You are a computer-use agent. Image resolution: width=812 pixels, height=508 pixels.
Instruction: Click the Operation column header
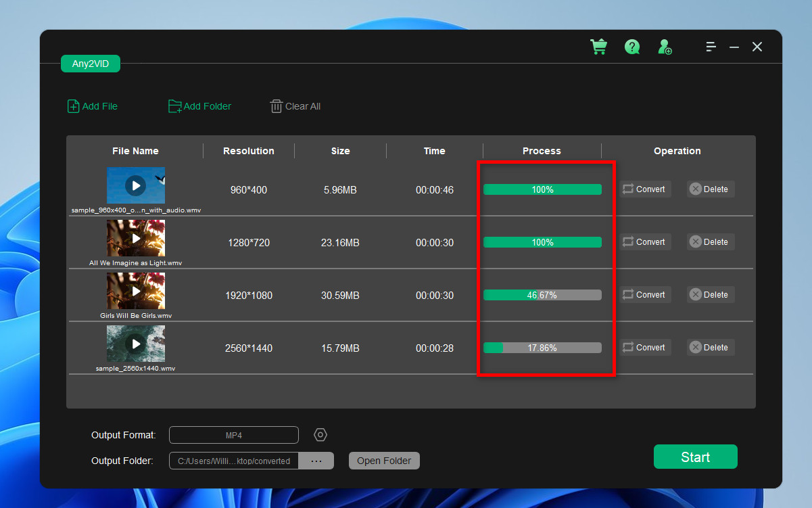coord(677,151)
